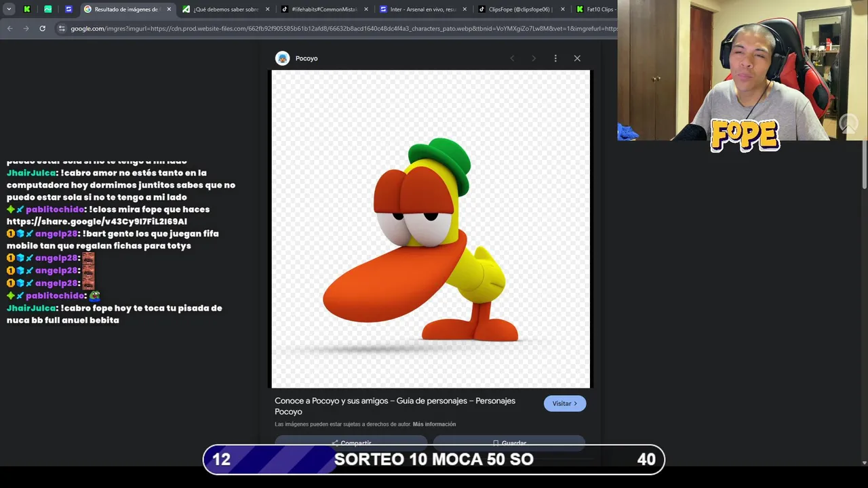Open the Pato duck image
Image resolution: width=868 pixels, height=488 pixels.
tap(431, 229)
